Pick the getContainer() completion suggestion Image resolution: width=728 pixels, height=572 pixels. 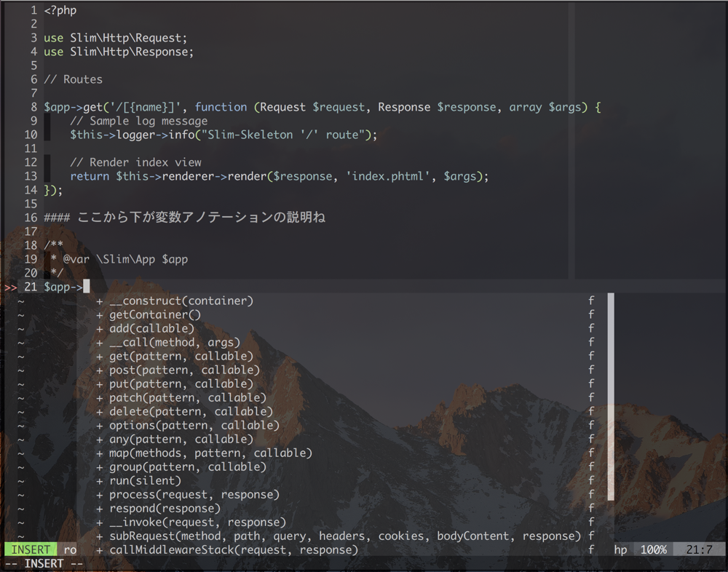coord(155,314)
